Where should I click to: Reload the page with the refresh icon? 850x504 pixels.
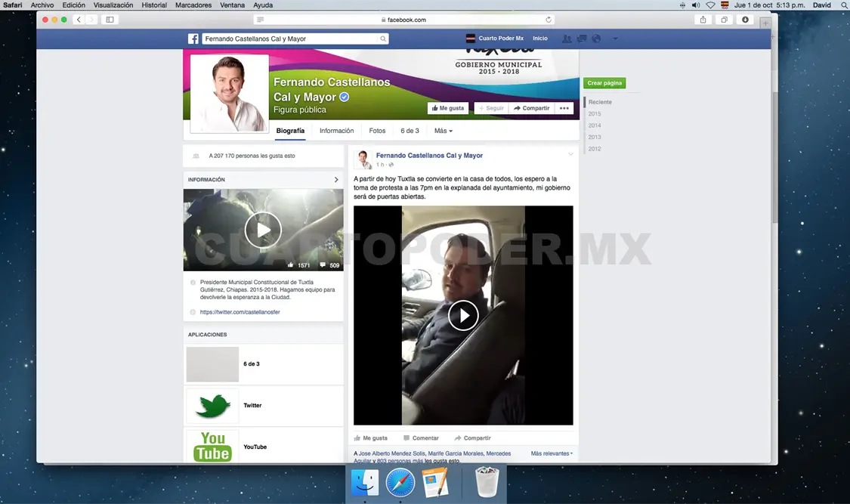[x=549, y=20]
